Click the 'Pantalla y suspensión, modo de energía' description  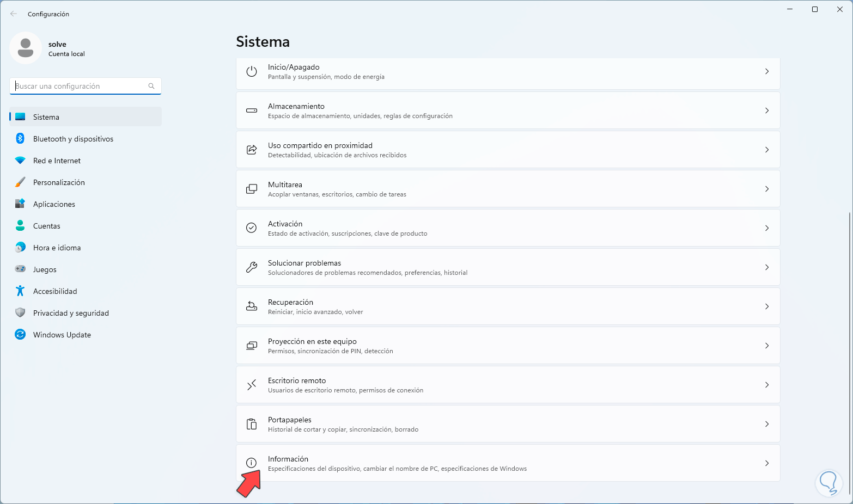coord(326,77)
